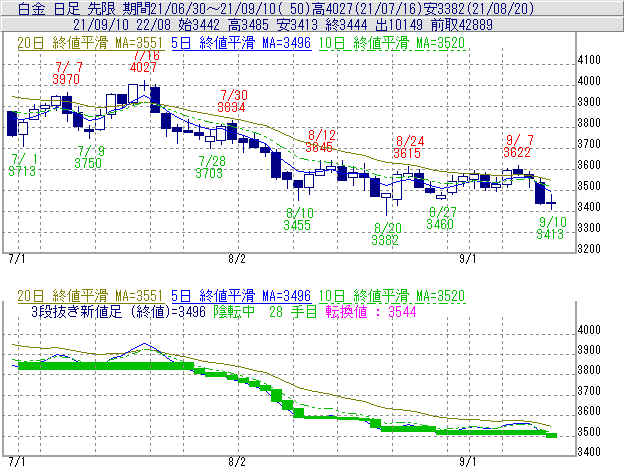Click the 出10149 volume value in the header
Screen dimensions: 624x475
(399, 25)
